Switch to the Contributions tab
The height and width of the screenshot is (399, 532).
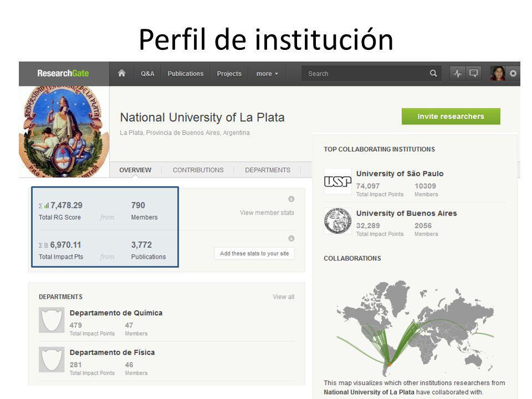[x=198, y=170]
